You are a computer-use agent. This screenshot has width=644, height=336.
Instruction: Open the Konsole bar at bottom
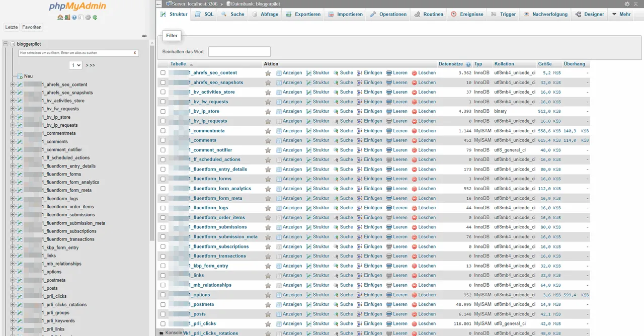pyautogui.click(x=171, y=332)
